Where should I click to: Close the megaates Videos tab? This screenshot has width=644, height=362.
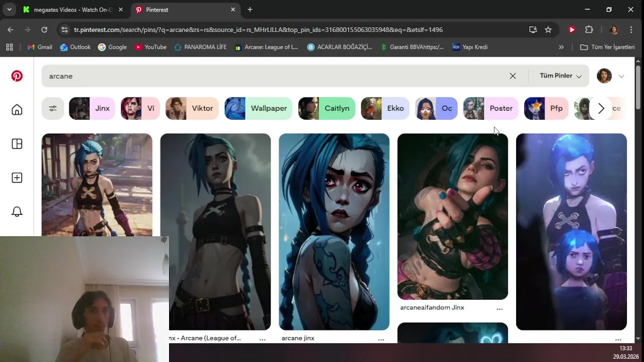pos(121,10)
